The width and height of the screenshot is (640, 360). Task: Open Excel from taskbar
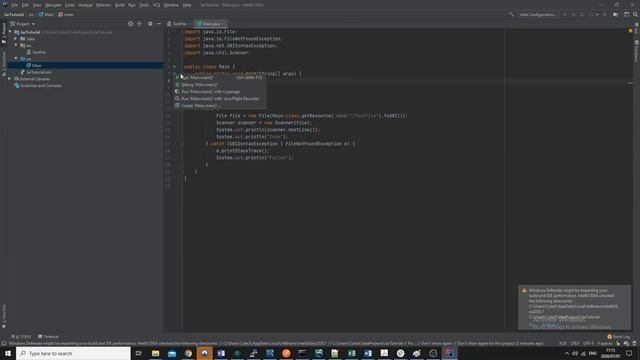coord(351,353)
